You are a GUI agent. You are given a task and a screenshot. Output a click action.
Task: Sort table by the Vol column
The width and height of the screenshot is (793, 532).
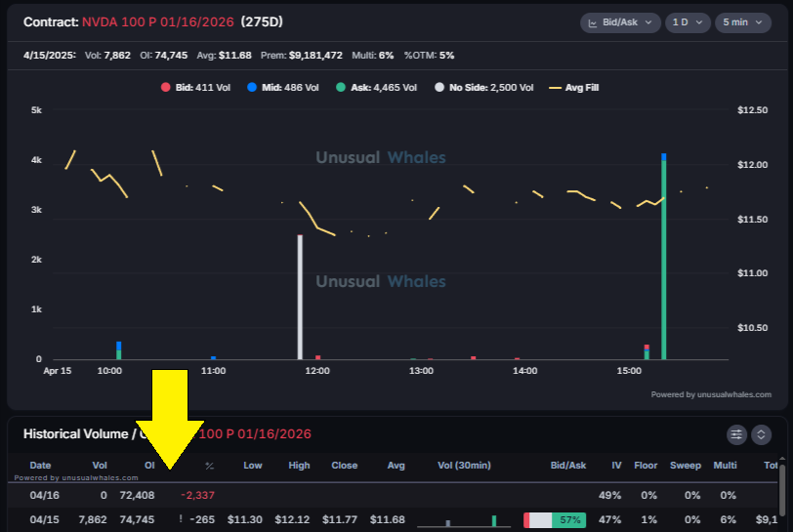click(100, 466)
